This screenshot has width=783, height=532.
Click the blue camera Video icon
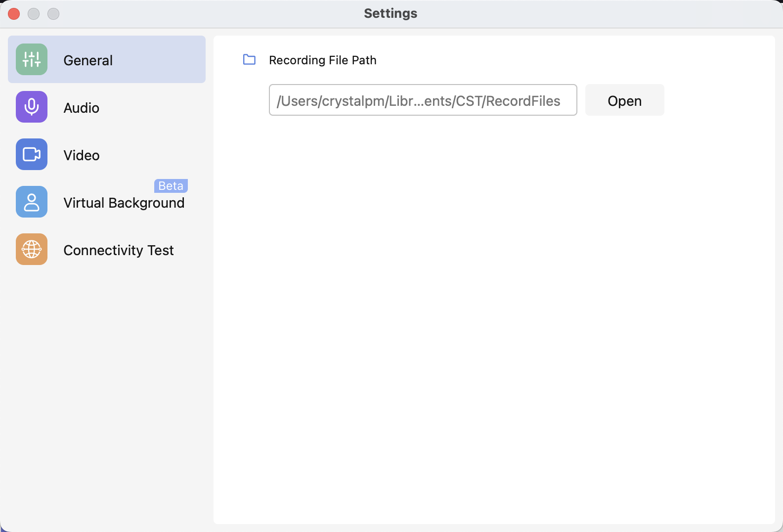coord(32,154)
